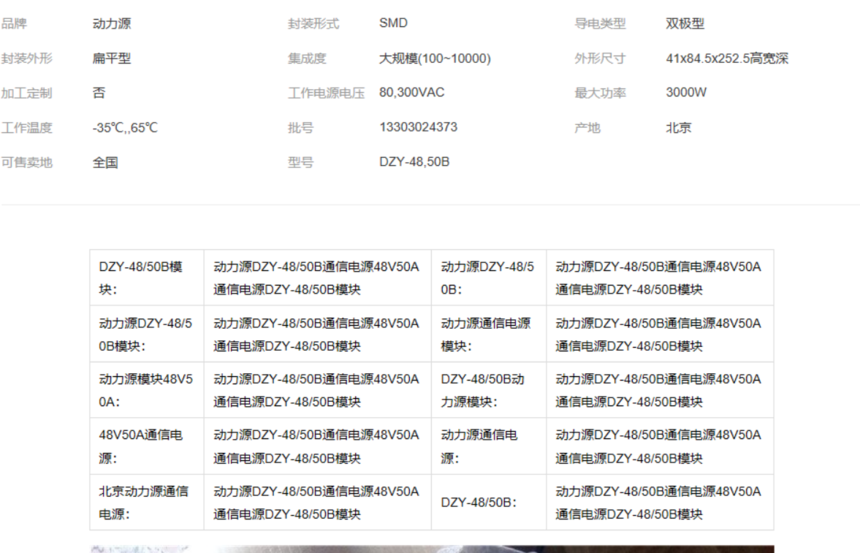Select the '否' value beside 加工定制
This screenshot has height=553, width=860.
(99, 93)
